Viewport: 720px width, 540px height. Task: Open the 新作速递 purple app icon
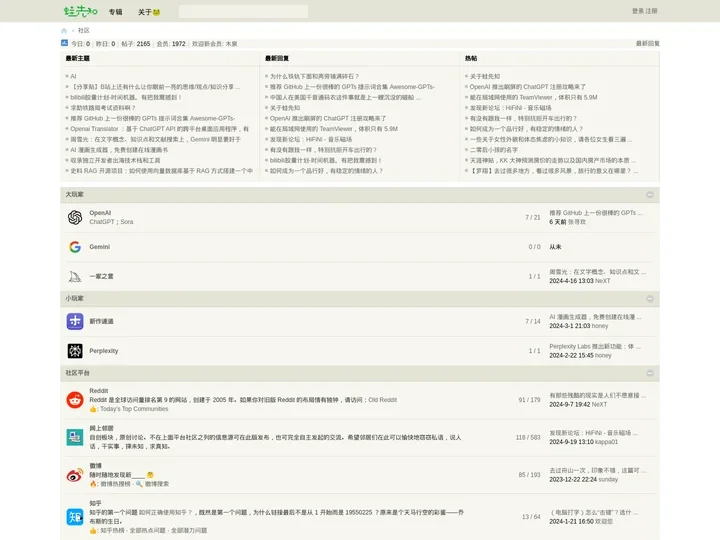tap(75, 321)
